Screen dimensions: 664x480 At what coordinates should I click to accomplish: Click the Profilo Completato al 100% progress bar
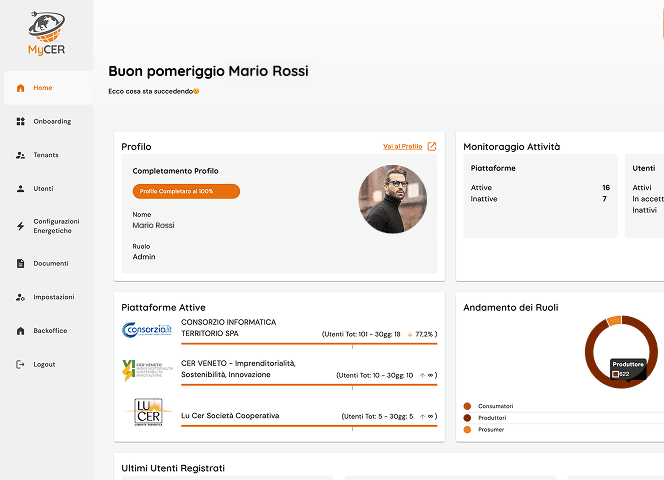point(186,191)
